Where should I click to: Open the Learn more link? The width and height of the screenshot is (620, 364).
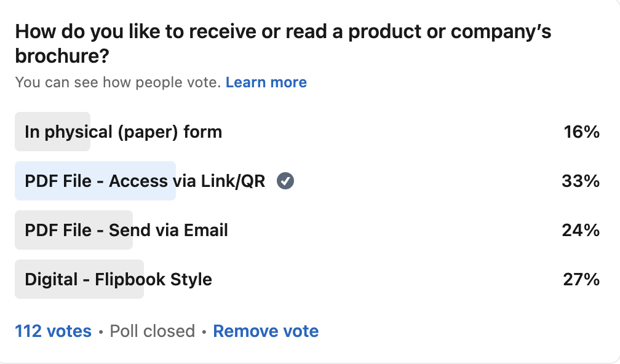(x=266, y=82)
